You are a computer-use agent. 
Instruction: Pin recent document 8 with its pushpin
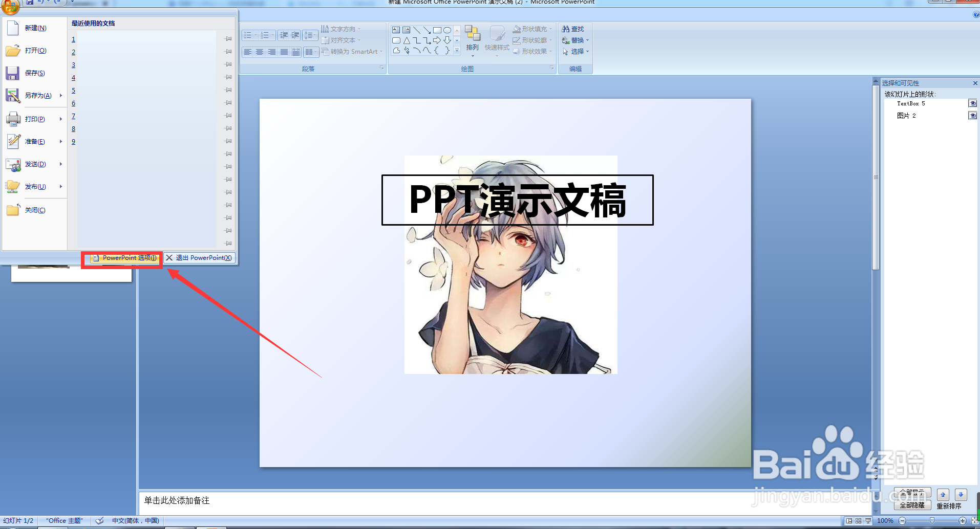[228, 128]
